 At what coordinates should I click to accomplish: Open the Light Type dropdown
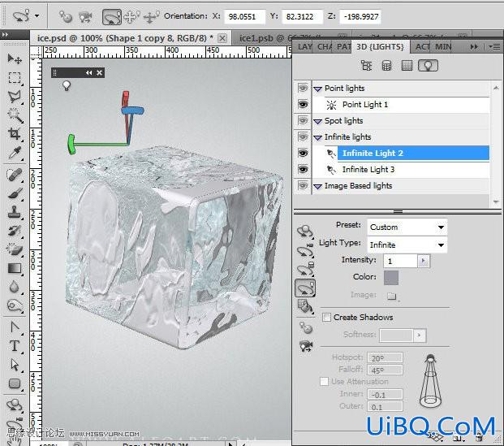click(x=407, y=245)
